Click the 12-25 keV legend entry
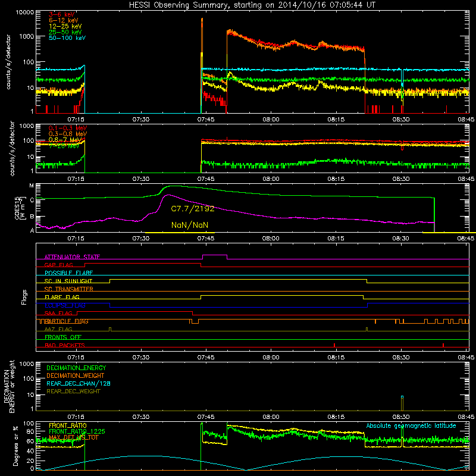Screen dimensions: 476x476 (65, 26)
